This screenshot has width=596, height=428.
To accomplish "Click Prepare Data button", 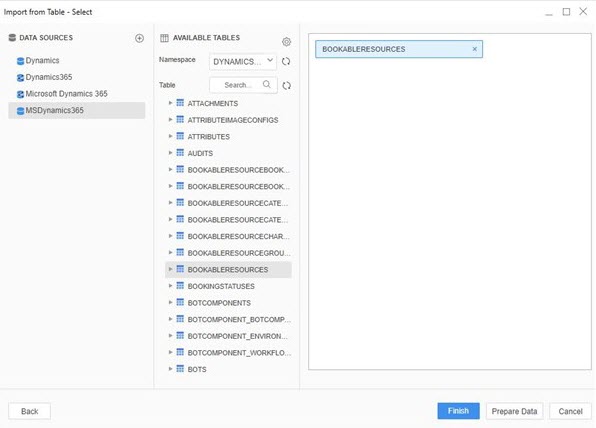I will click(x=514, y=411).
